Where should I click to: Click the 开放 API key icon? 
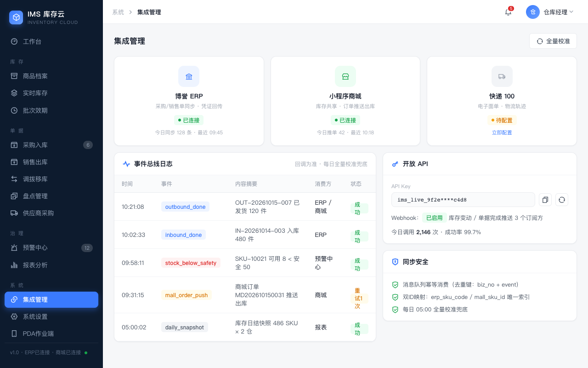395,164
